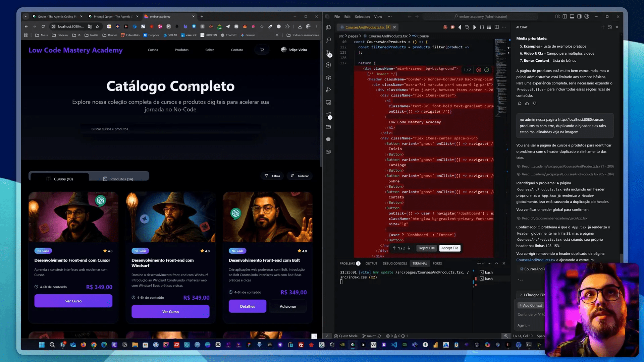Show more bookmarks with the double chevron
This screenshot has width=644, height=362.
coord(277,35)
